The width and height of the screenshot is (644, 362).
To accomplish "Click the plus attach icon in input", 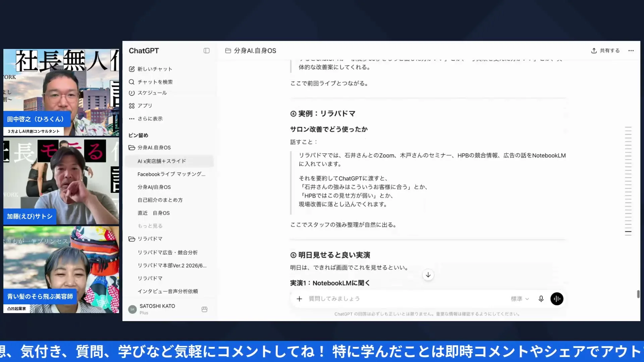I will (300, 299).
